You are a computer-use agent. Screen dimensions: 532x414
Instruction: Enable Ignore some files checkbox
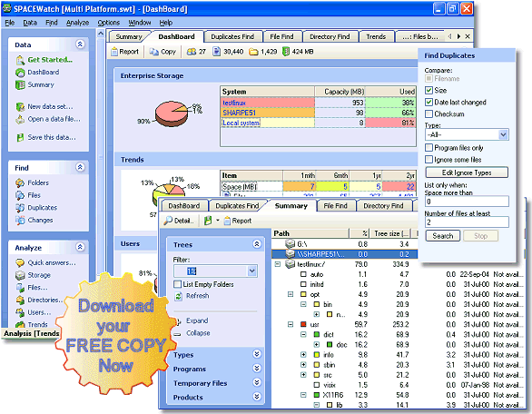tap(429, 160)
